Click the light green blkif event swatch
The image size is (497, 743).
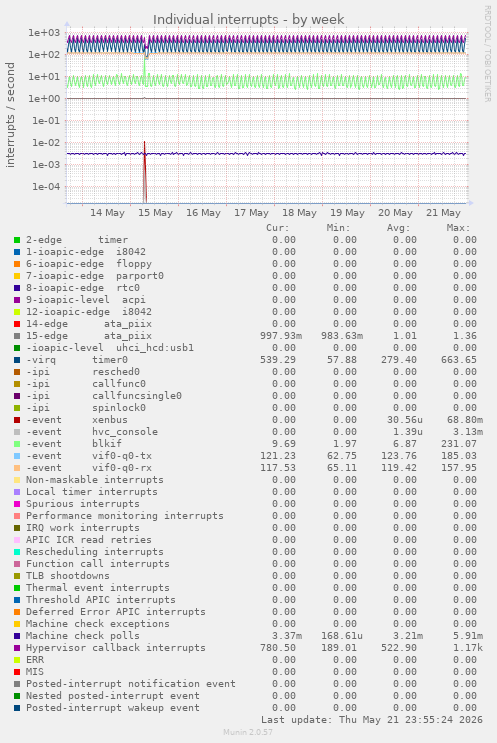[x=17, y=444]
